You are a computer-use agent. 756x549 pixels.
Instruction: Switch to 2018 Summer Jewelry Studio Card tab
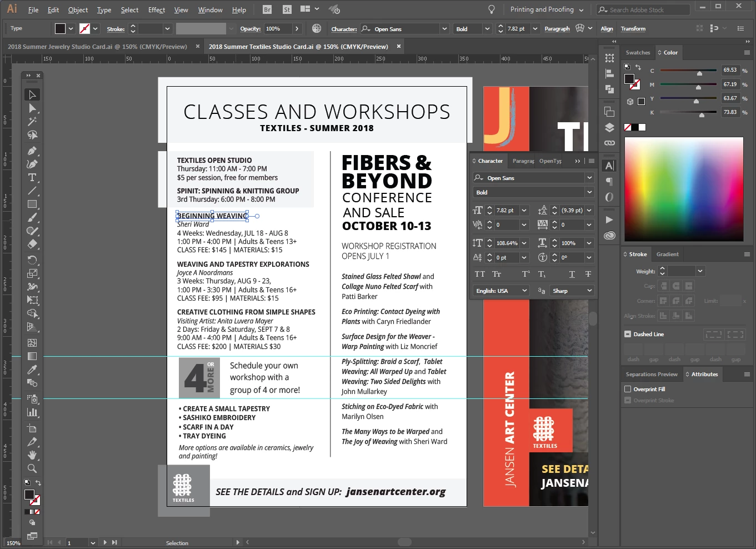[97, 47]
